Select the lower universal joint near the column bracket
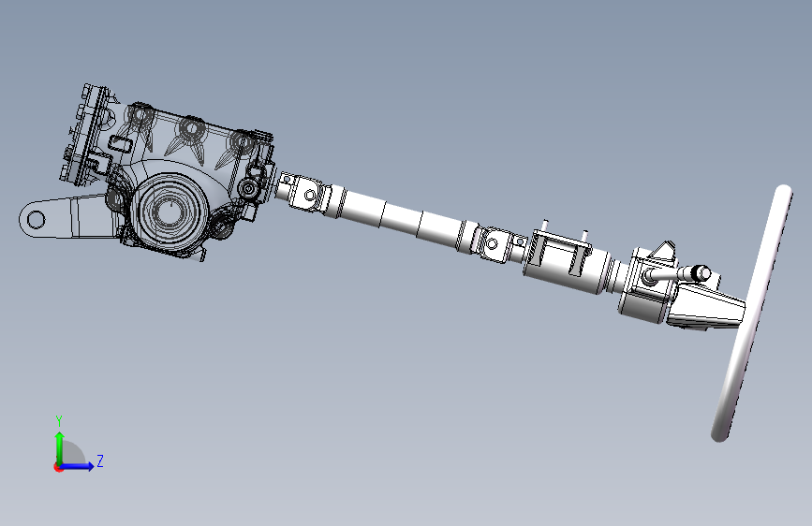Screen dimensions: 812x526 (494, 243)
